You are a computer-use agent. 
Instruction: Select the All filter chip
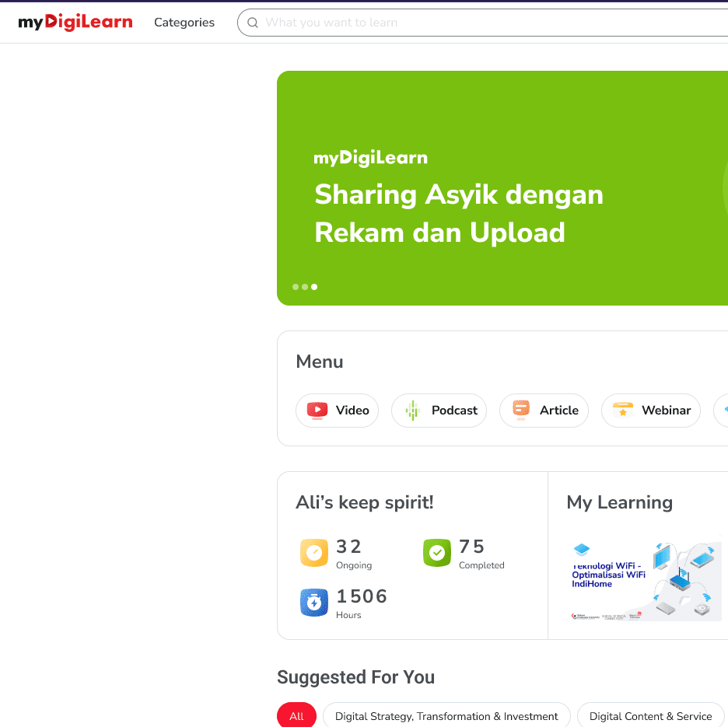pos(296,716)
